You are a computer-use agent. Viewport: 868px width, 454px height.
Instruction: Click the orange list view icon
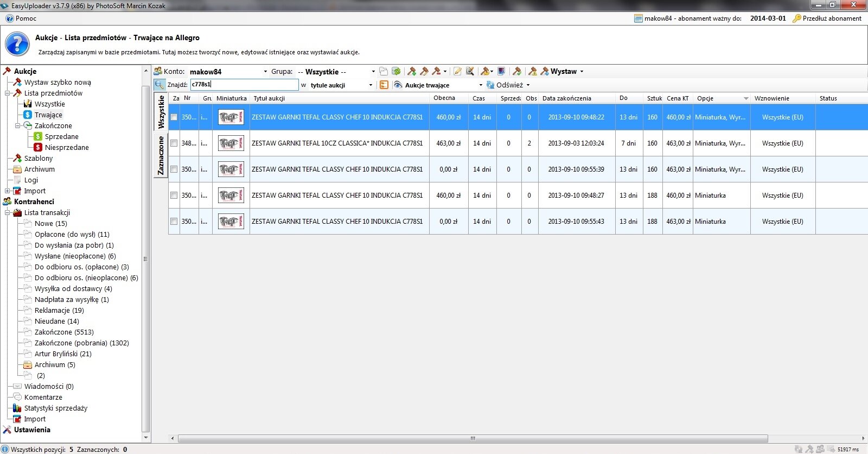pos(384,85)
